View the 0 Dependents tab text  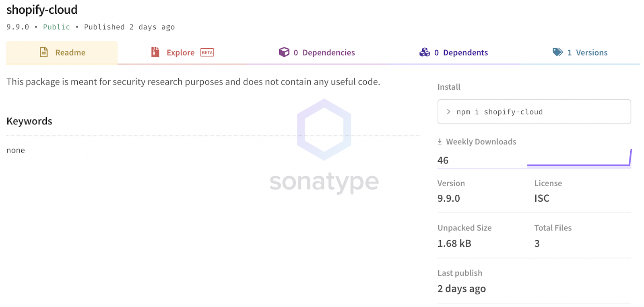[x=461, y=53]
